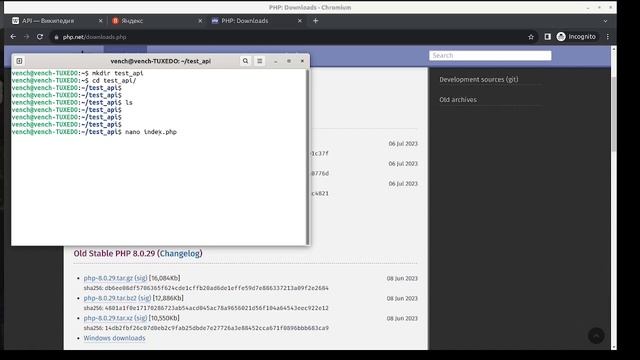Go back in Chromium browser
Image resolution: width=640 pixels, height=360 pixels.
click(13, 37)
